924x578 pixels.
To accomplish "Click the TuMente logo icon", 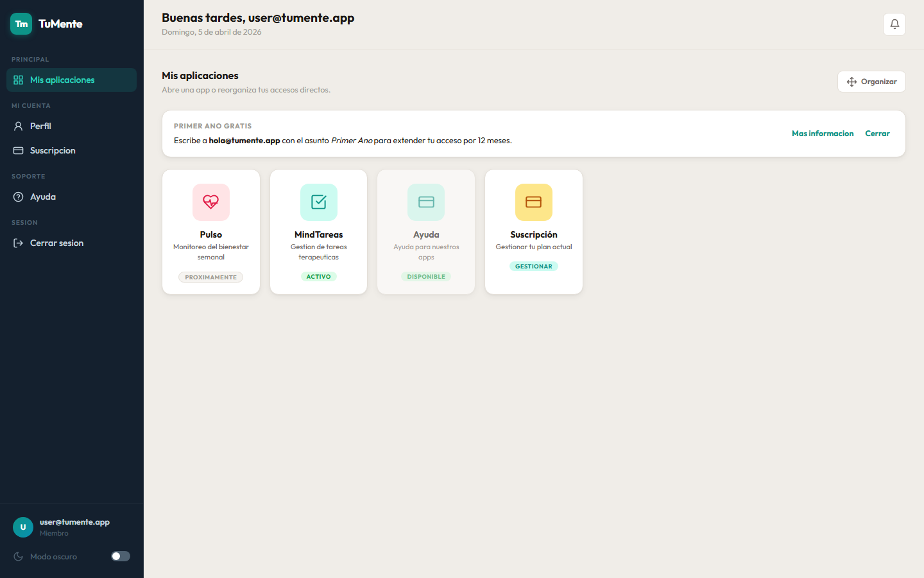I will point(21,24).
